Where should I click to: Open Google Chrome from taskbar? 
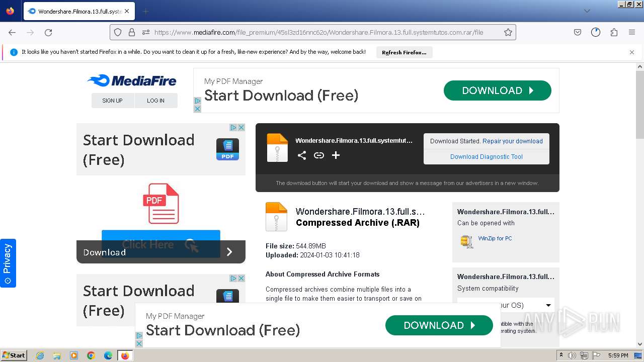coord(91,355)
